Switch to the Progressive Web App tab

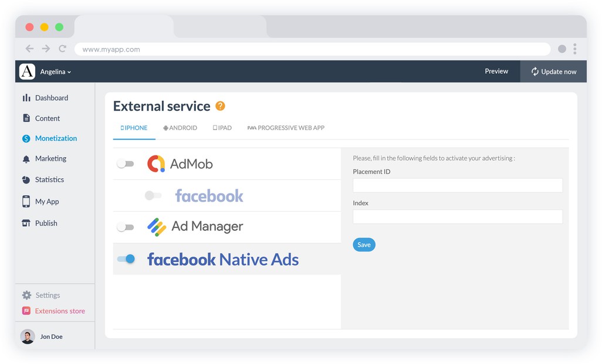click(286, 128)
